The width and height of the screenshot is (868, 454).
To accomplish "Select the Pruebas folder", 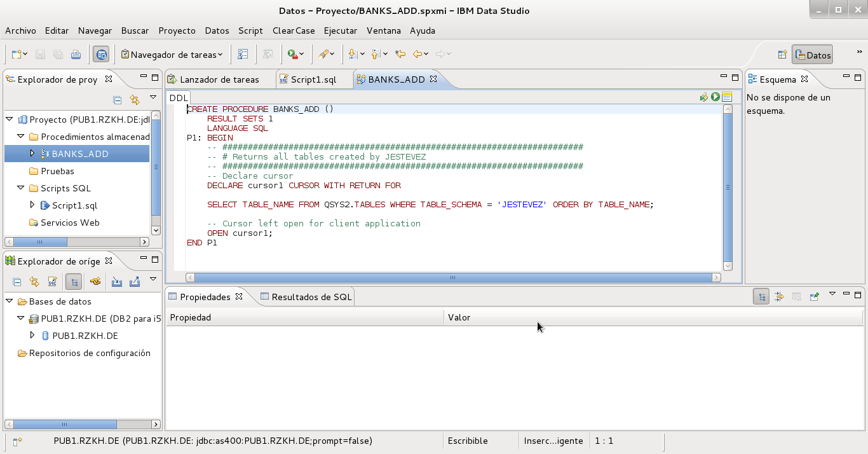I will [x=57, y=171].
